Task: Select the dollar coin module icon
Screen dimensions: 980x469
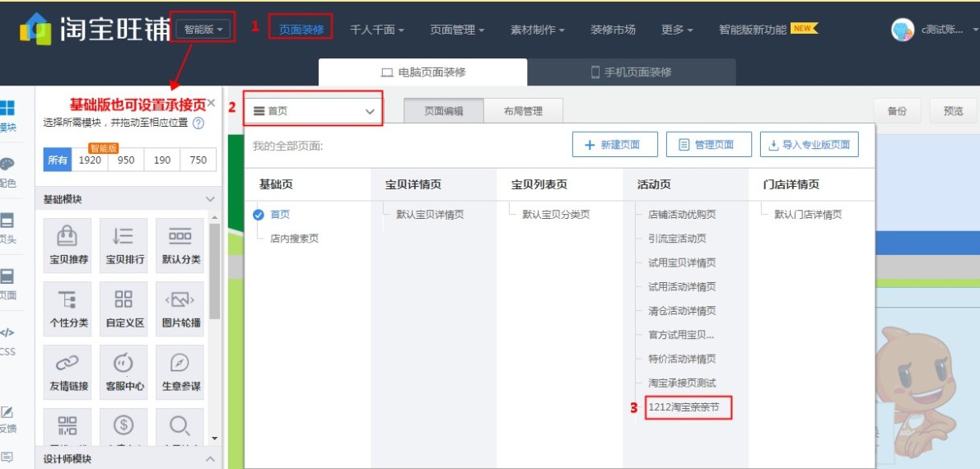Action: 124,427
